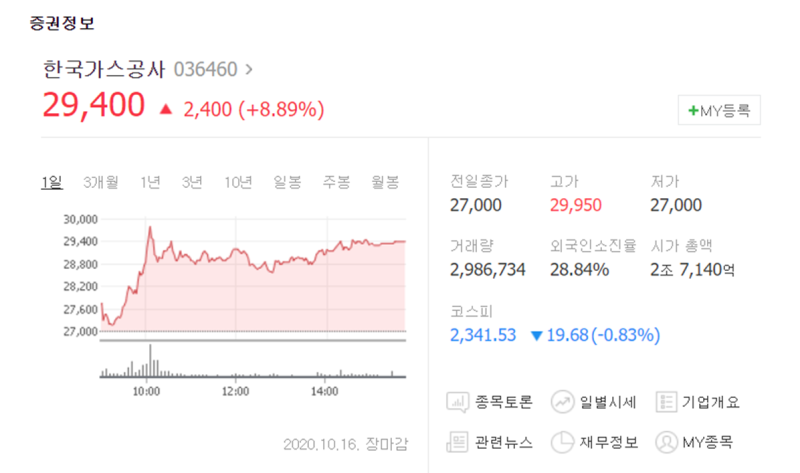Viewport: 800px width, 473px height.
Task: Open the 종목토론 discussion icon
Action: 458,402
